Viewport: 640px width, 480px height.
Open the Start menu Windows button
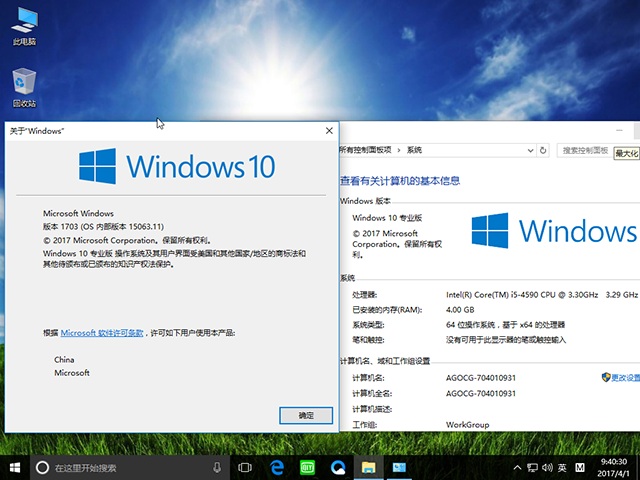[x=15, y=467]
